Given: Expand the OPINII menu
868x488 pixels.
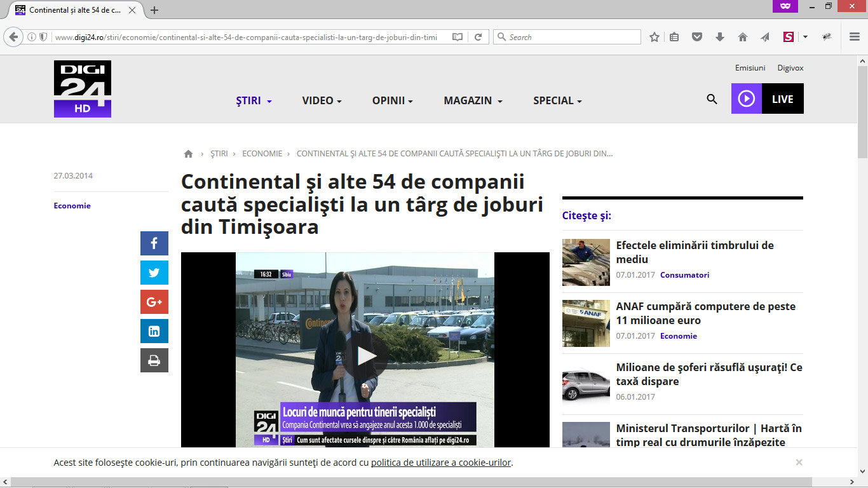Looking at the screenshot, I should coord(393,100).
